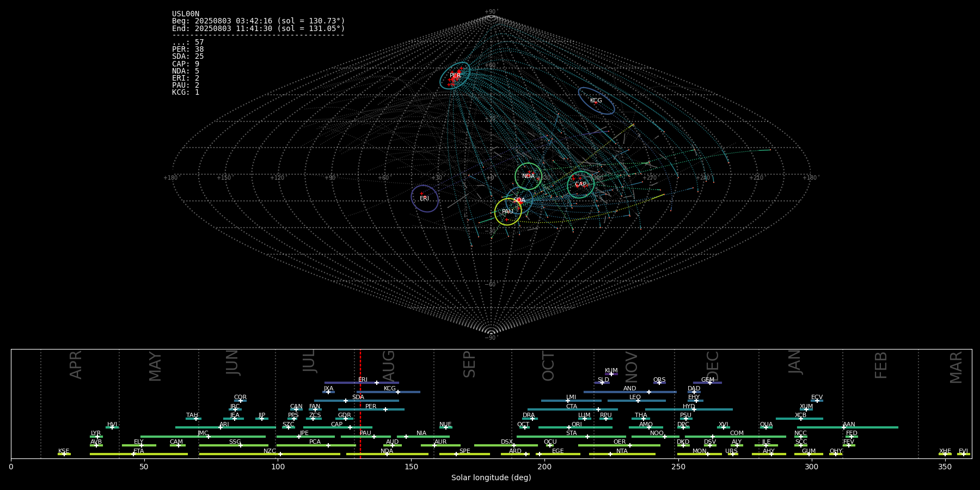Click the NTA shower bar in timeline
The image size is (980, 490).
pyautogui.click(x=622, y=454)
